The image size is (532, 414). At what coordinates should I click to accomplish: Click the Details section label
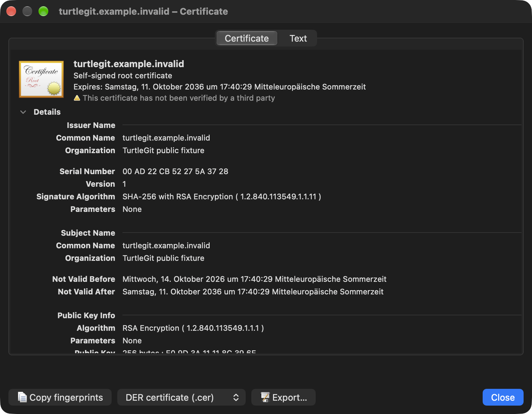47,112
